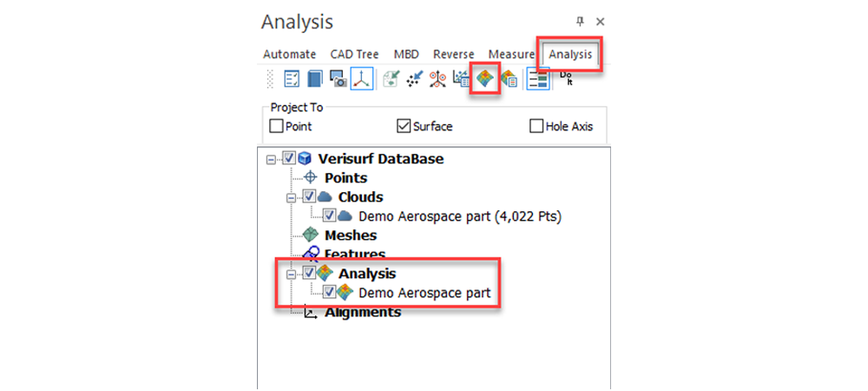
Task: Click the three-target alignment icon
Action: pos(438,79)
